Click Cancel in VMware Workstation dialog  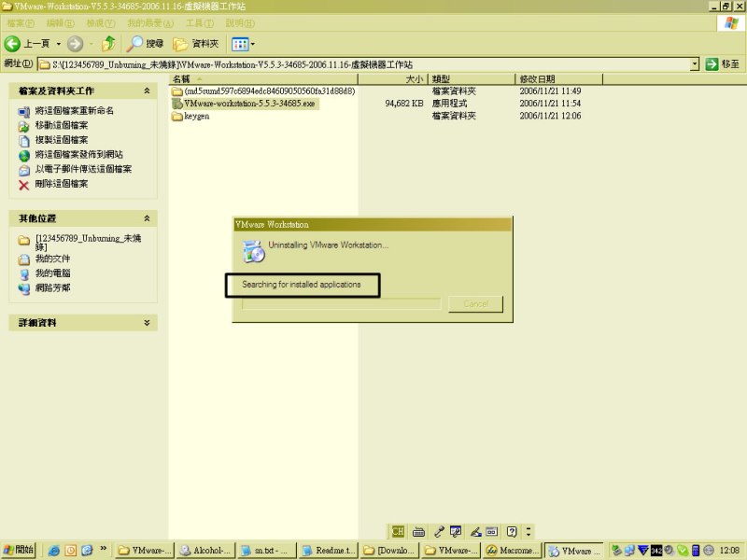pyautogui.click(x=475, y=304)
